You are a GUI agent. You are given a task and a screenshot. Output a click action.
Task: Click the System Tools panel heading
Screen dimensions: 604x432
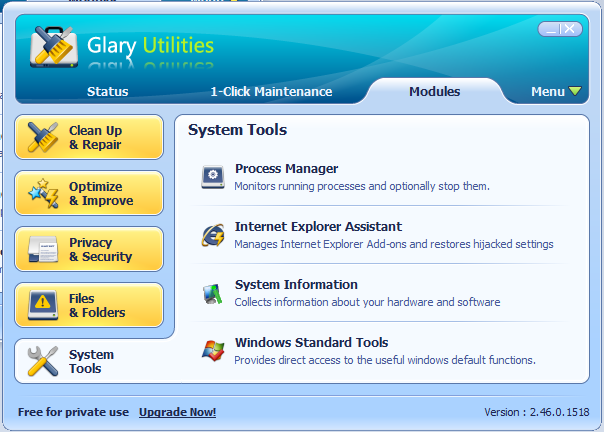[x=237, y=130]
